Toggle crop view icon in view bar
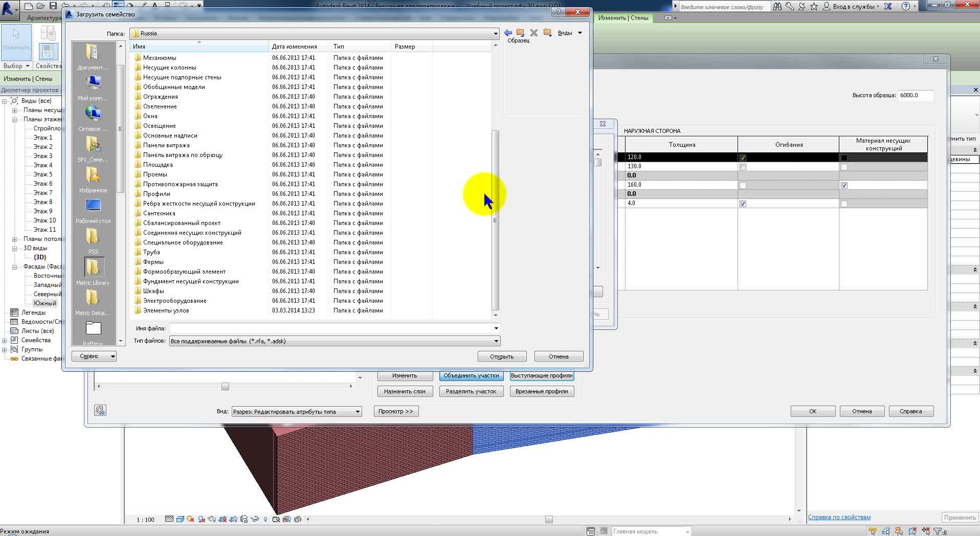Screen dimensions: 980x536 [222, 519]
